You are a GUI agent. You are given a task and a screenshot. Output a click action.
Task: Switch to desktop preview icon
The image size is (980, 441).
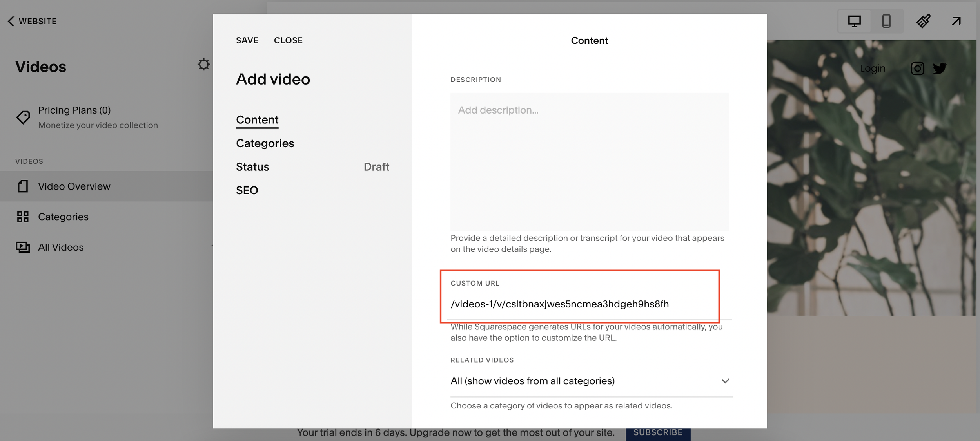tap(854, 21)
